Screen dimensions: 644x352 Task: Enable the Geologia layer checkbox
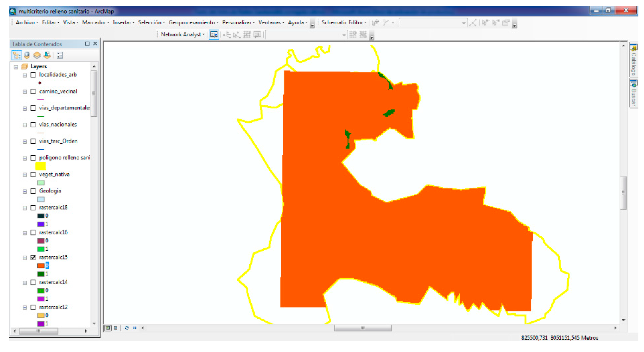33,191
